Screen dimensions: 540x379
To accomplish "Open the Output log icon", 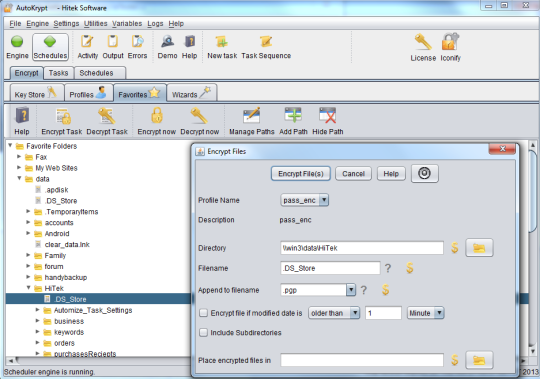I will coord(113,42).
